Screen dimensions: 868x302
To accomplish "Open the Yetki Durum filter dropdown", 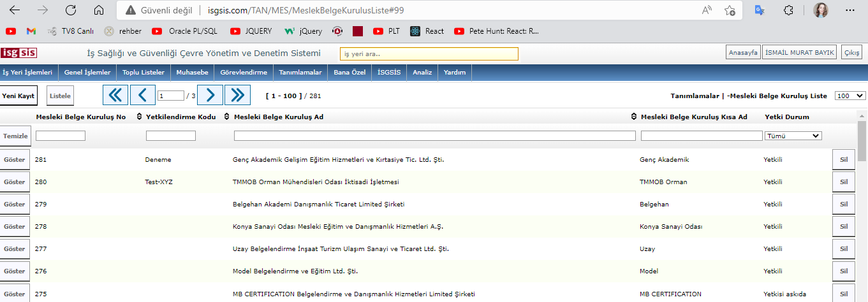I will point(793,136).
